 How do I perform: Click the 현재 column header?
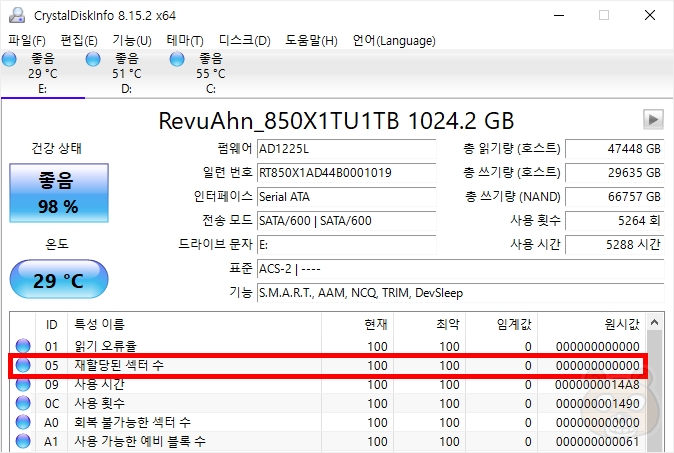pos(357,324)
